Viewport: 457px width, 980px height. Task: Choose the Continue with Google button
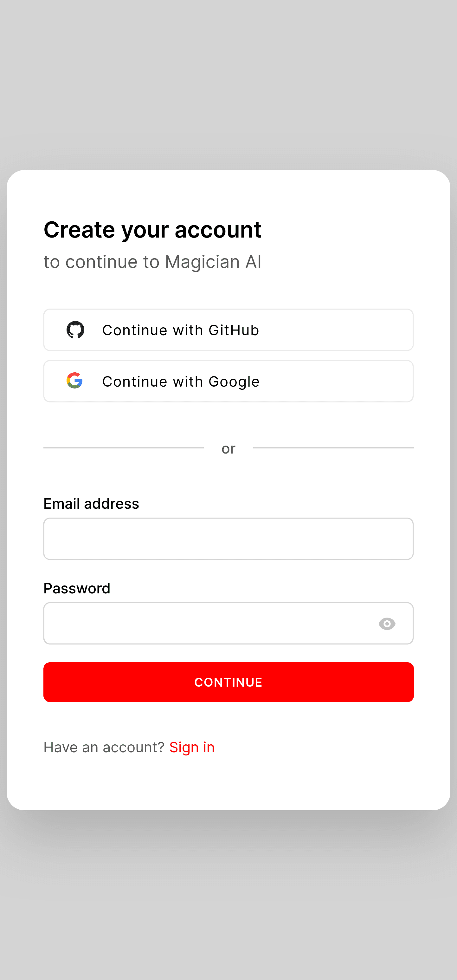229,381
